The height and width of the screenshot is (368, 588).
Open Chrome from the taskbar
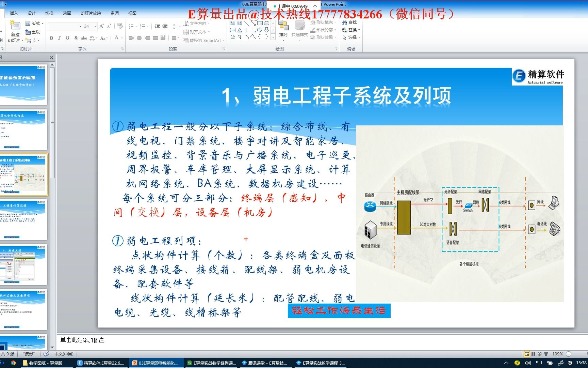click(13, 363)
